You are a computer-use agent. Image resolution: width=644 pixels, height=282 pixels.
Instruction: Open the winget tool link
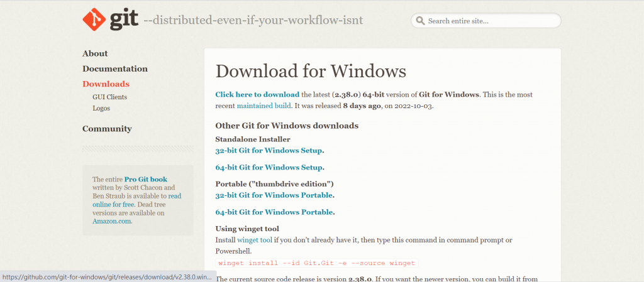(255, 240)
